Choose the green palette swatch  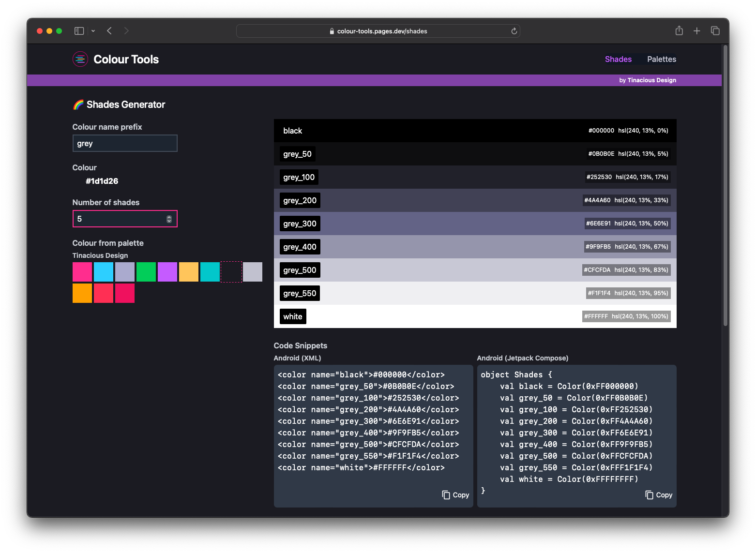pyautogui.click(x=146, y=272)
